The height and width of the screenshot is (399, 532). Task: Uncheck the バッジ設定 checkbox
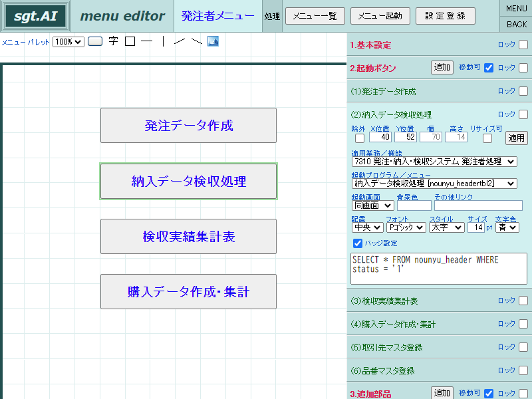[357, 243]
